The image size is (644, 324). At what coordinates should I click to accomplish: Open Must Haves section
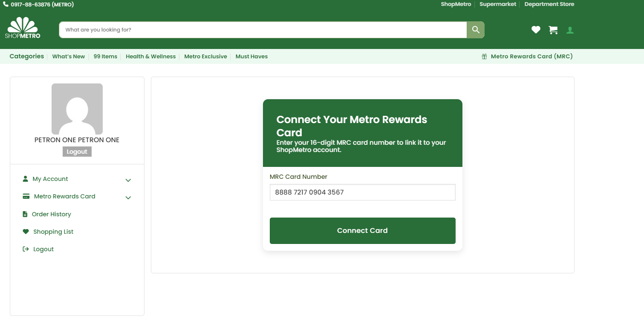click(x=251, y=56)
